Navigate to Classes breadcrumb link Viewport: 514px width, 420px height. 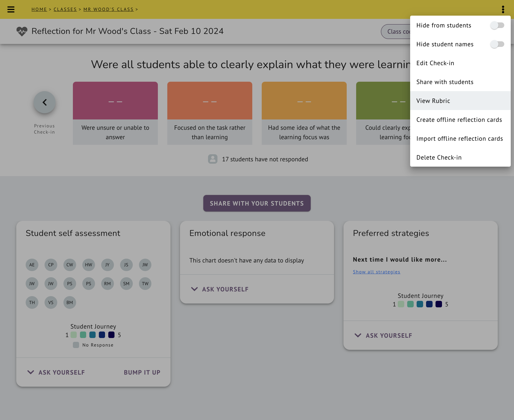(x=65, y=9)
